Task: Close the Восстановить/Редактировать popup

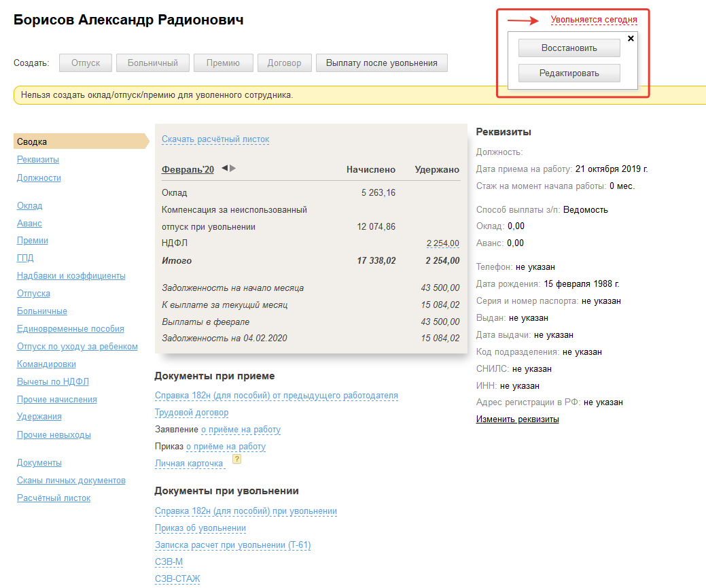Action: click(631, 39)
